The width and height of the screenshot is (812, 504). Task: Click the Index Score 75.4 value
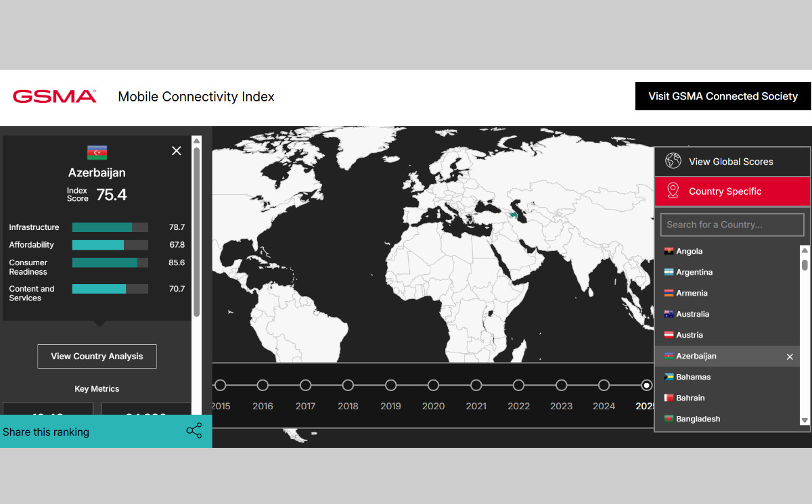(x=112, y=195)
